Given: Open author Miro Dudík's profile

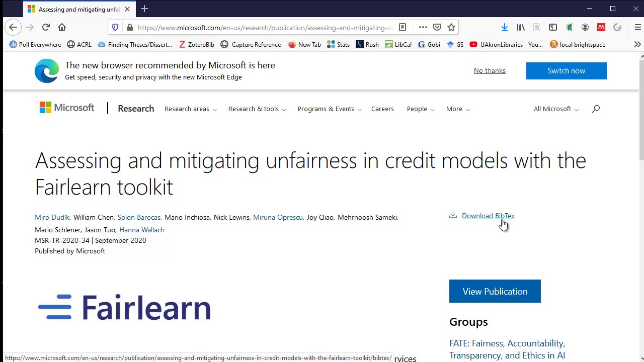Looking at the screenshot, I should point(52,217).
